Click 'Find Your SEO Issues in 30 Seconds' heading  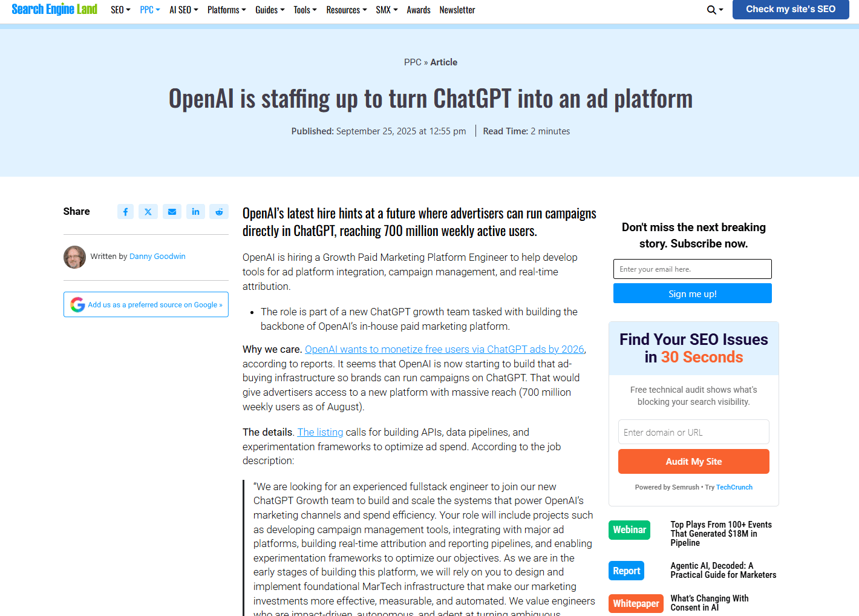(694, 349)
